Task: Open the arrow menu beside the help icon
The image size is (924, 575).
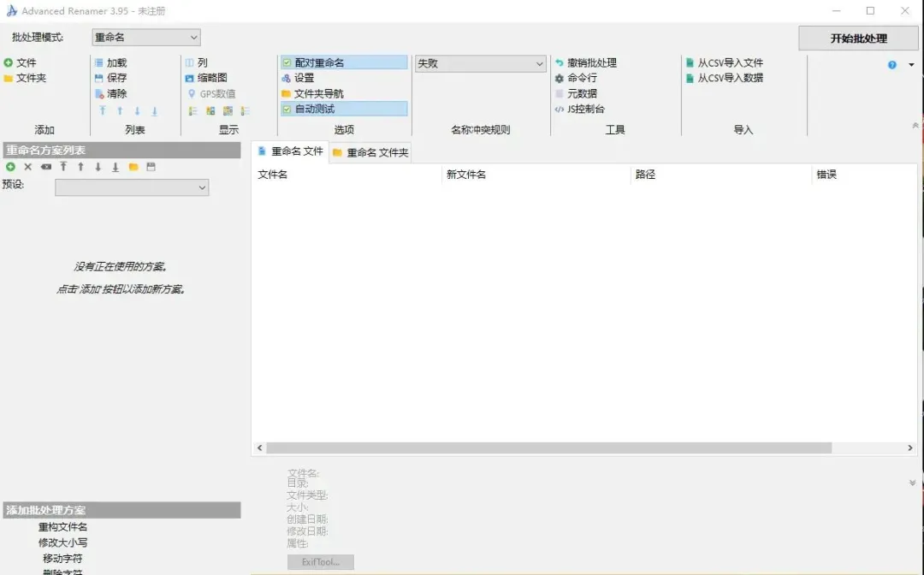Action: click(912, 65)
